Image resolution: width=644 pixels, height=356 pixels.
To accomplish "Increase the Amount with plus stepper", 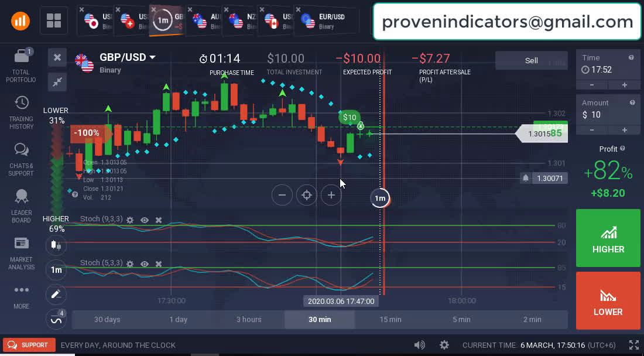I will point(625,130).
